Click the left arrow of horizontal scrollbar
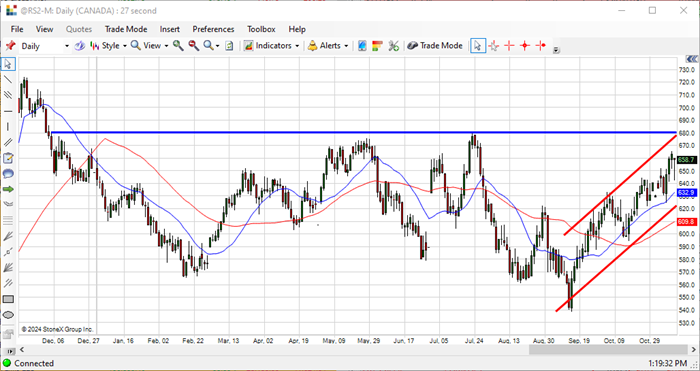 (22, 350)
